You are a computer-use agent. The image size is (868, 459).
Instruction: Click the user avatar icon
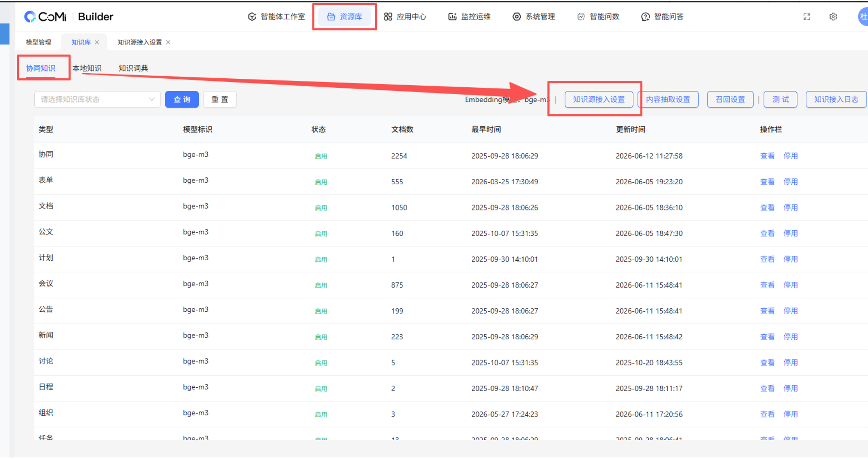click(x=863, y=17)
